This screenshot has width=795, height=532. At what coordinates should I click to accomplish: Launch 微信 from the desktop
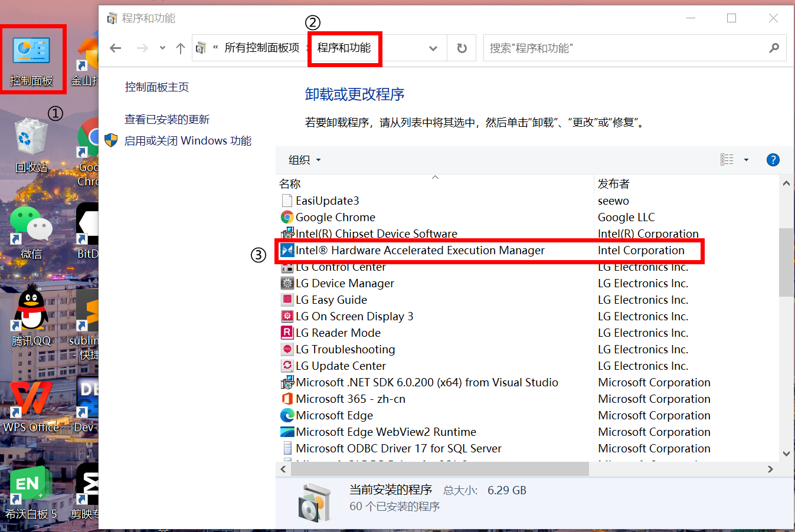point(31,232)
